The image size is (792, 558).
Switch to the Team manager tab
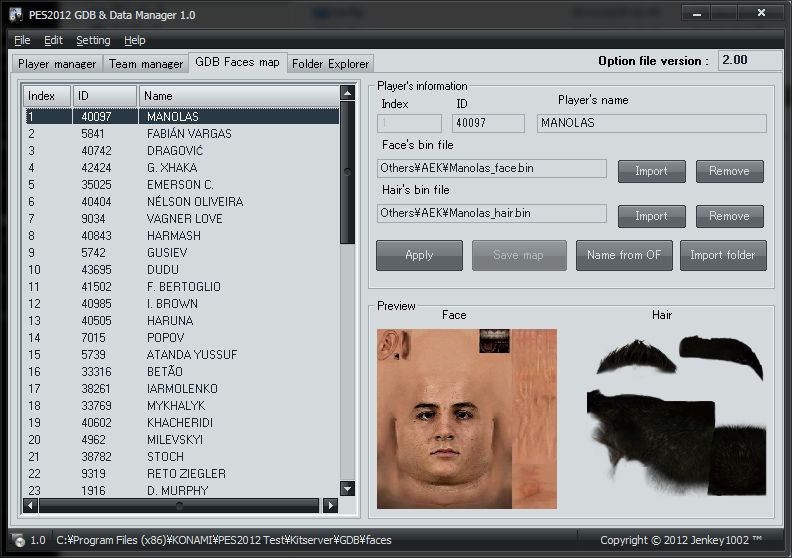(146, 63)
